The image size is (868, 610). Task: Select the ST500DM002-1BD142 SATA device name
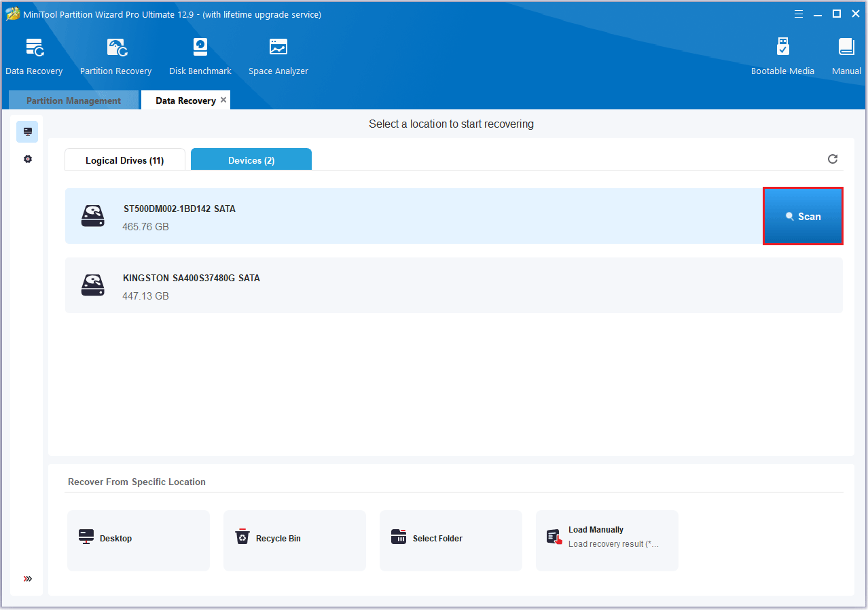179,209
